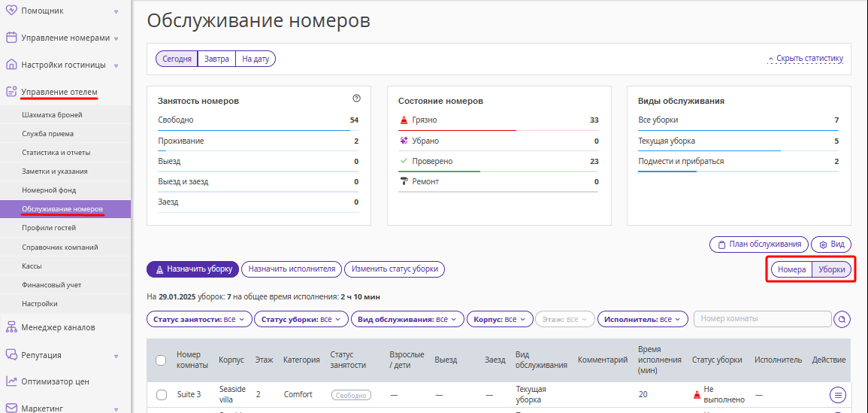Click the Управление номерами calendar icon
Image resolution: width=868 pixels, height=413 pixels.
click(x=11, y=38)
